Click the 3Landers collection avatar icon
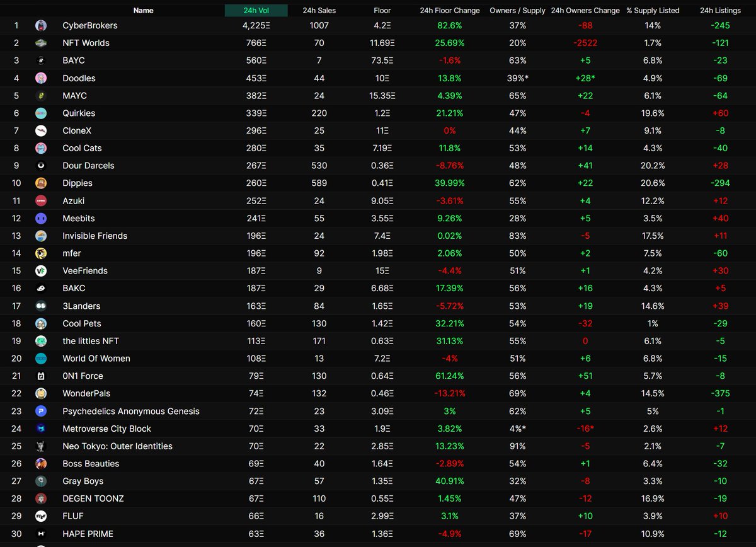Viewport: 756px width, 547px height. pyautogui.click(x=41, y=306)
